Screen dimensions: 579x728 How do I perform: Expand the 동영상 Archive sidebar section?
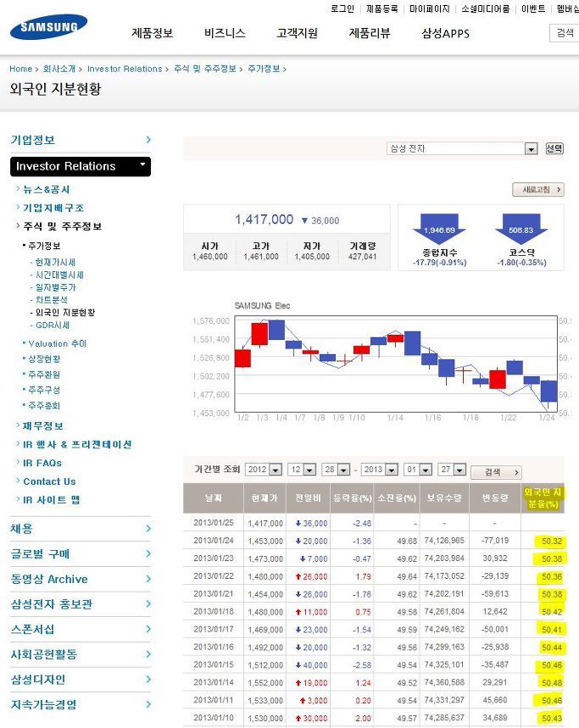pos(81,579)
